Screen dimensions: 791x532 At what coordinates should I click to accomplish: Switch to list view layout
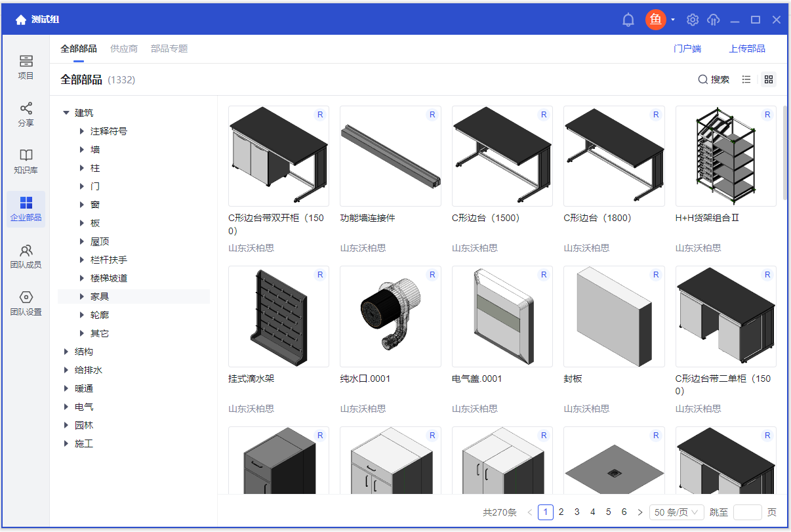click(x=746, y=79)
